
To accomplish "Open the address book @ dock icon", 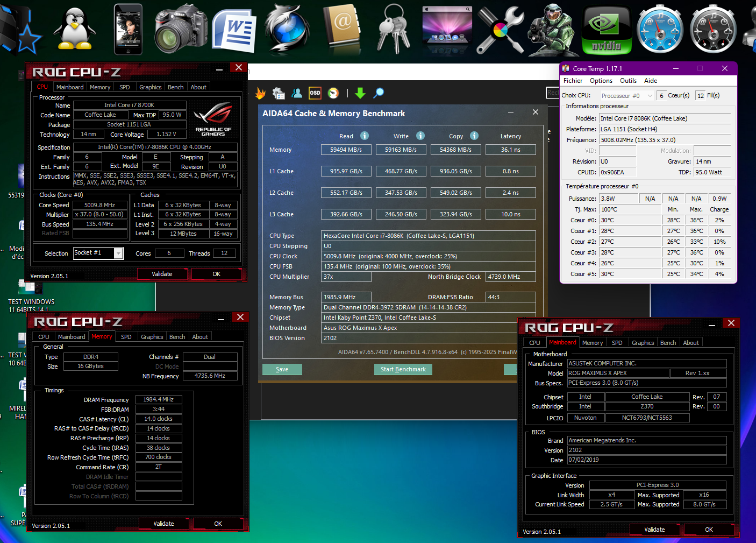I will pos(342,30).
